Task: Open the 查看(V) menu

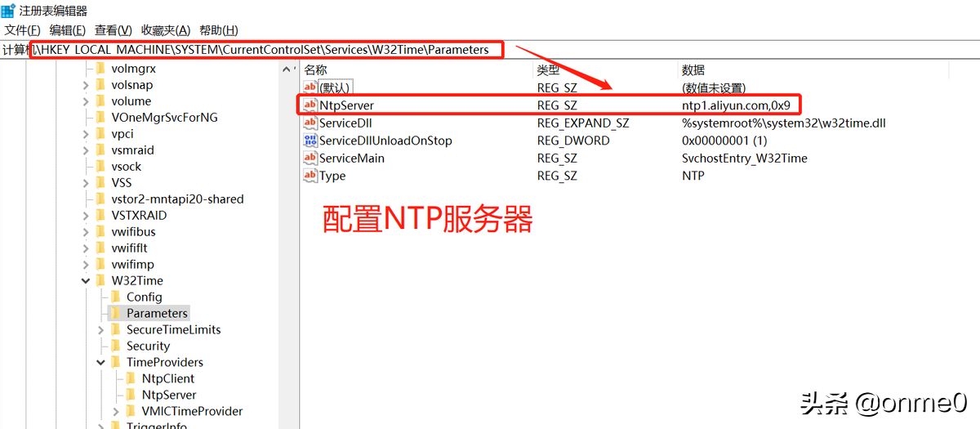Action: [113, 30]
